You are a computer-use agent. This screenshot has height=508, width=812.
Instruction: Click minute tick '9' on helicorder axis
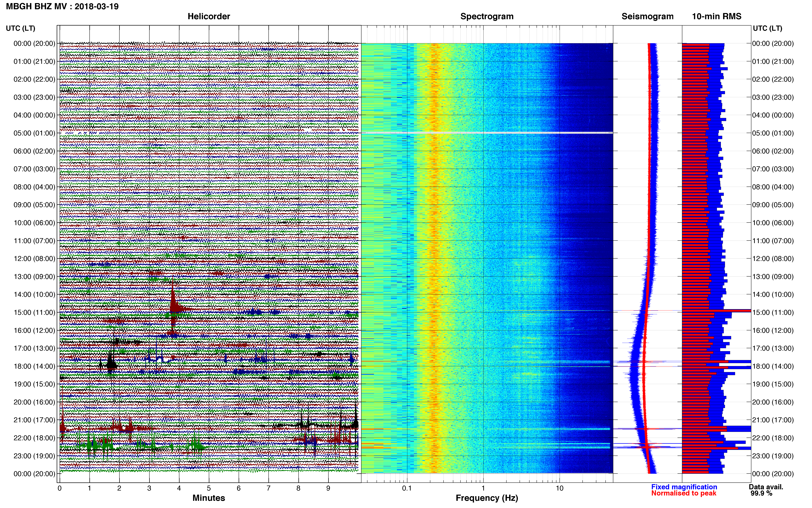click(328, 488)
